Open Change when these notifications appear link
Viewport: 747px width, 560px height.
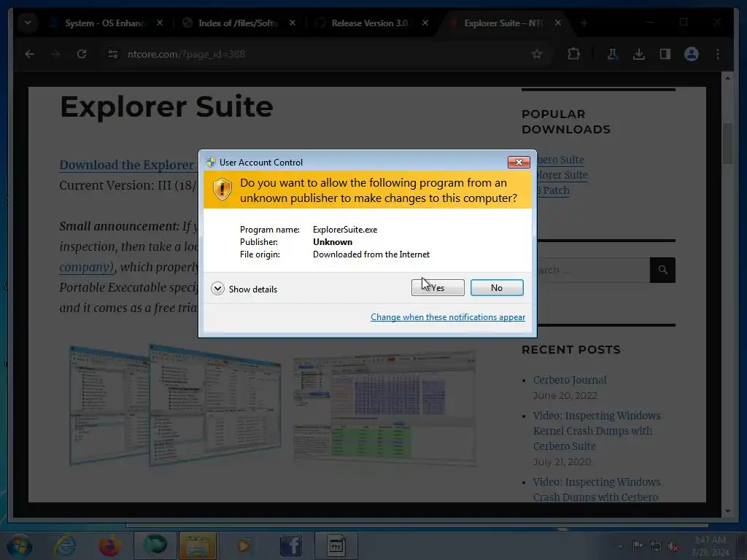[x=448, y=317]
